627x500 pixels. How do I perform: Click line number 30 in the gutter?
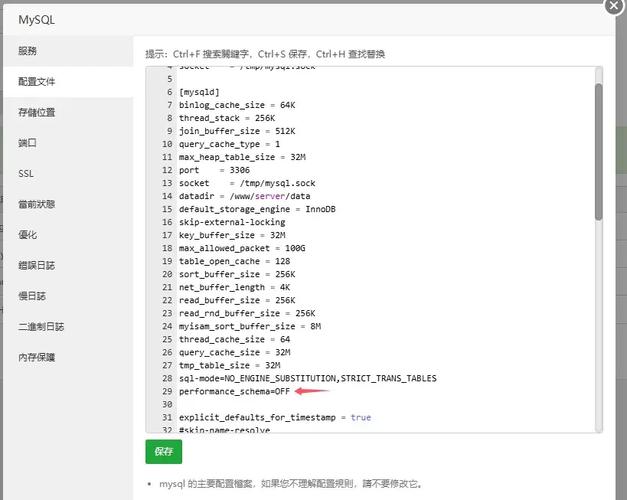tap(167, 404)
